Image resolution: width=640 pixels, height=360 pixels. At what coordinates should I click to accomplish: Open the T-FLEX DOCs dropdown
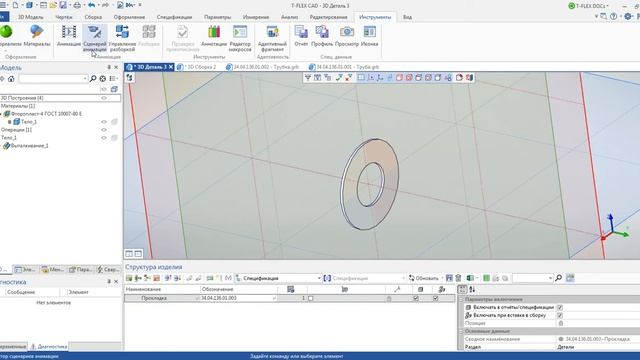point(608,6)
